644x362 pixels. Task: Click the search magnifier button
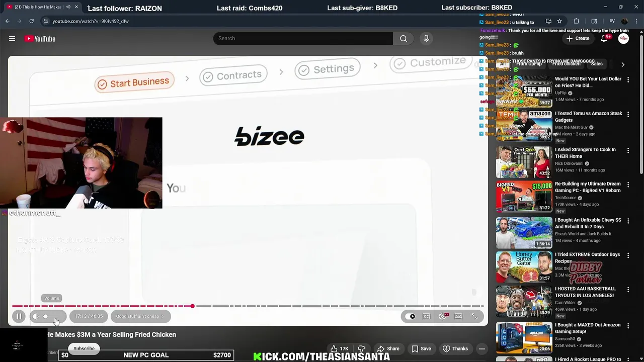(x=404, y=39)
